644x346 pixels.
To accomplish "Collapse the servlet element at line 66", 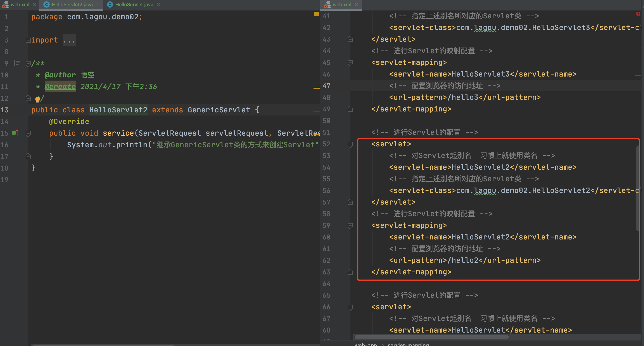I will point(350,307).
